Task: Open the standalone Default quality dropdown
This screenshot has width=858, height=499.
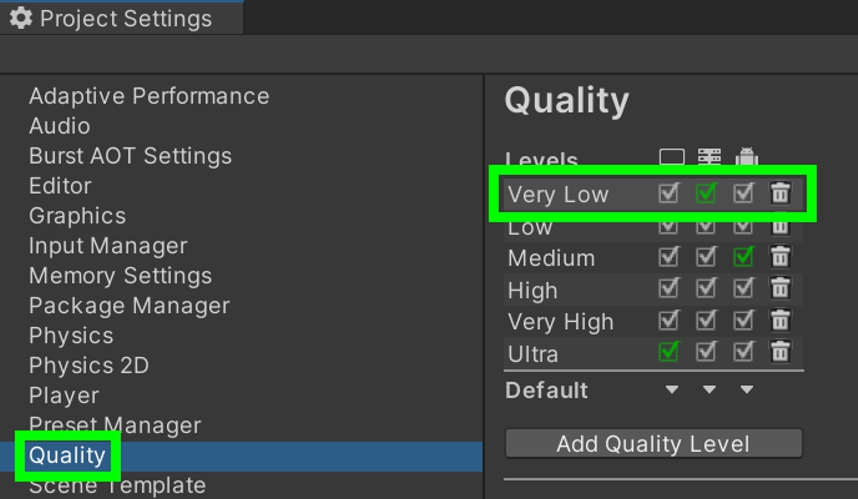Action: click(x=672, y=390)
